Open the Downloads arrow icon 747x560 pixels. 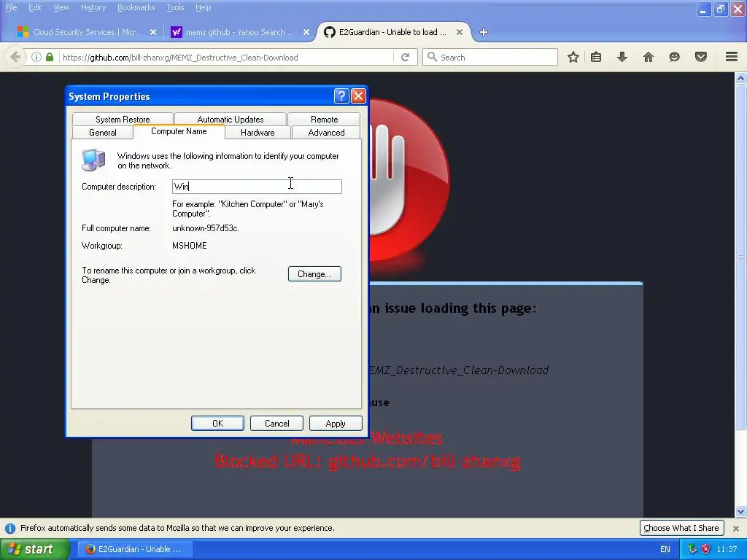click(622, 57)
